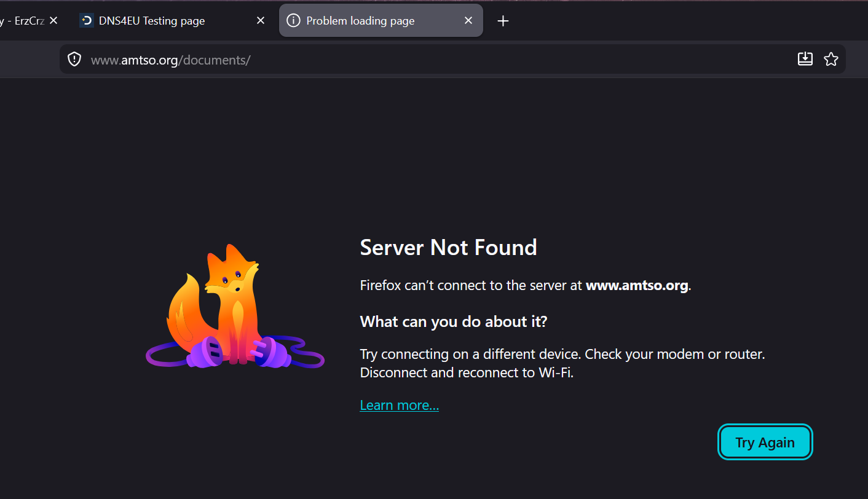
Task: Click the bold www.amtso.org server name
Action: (637, 286)
